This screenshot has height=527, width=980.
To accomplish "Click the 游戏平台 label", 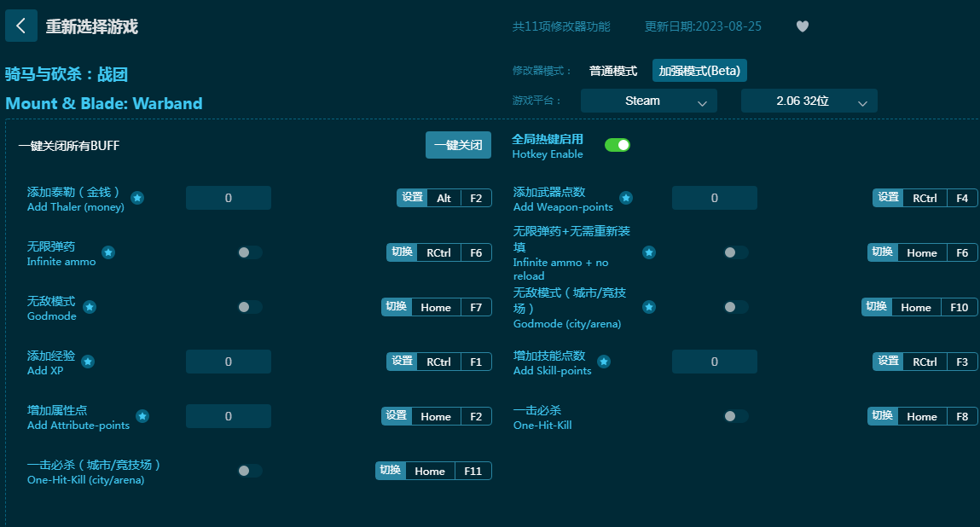I will click(x=536, y=101).
